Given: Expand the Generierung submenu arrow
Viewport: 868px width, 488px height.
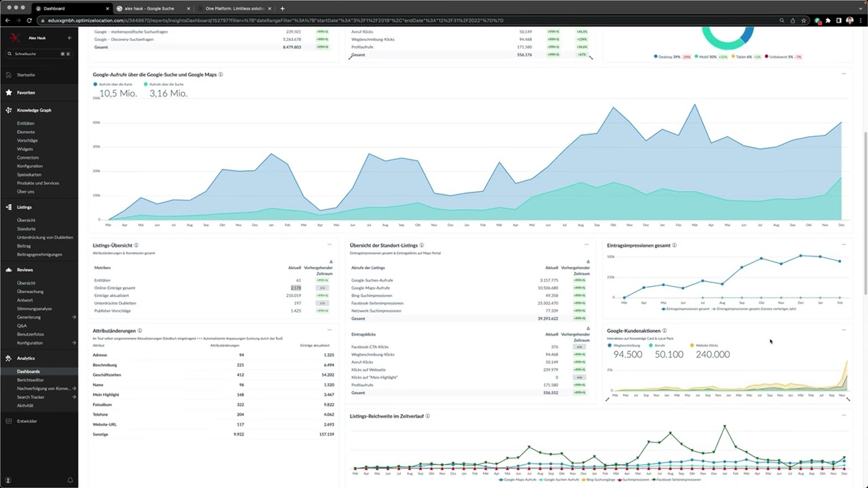Looking at the screenshot, I should (x=74, y=317).
